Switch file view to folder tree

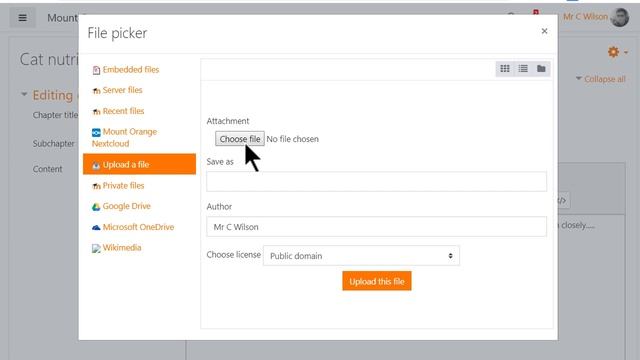(541, 69)
